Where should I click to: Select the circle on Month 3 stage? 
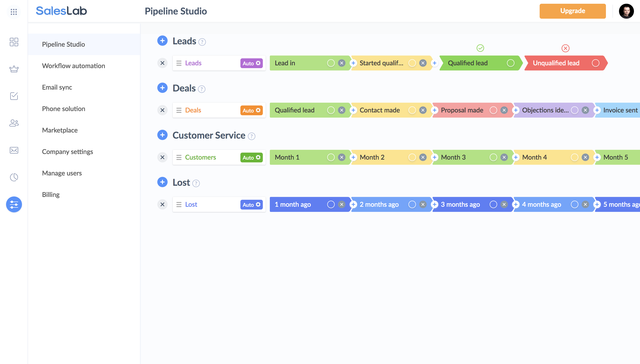[x=493, y=157]
